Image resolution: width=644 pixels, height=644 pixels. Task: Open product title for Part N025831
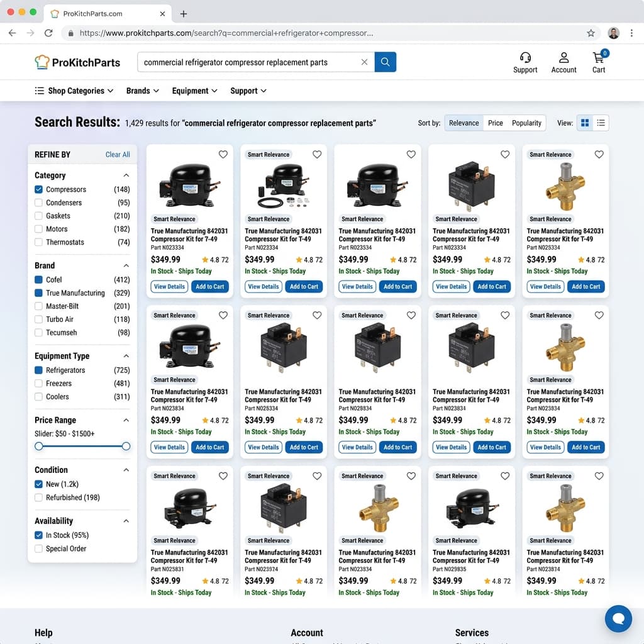pyautogui.click(x=189, y=557)
